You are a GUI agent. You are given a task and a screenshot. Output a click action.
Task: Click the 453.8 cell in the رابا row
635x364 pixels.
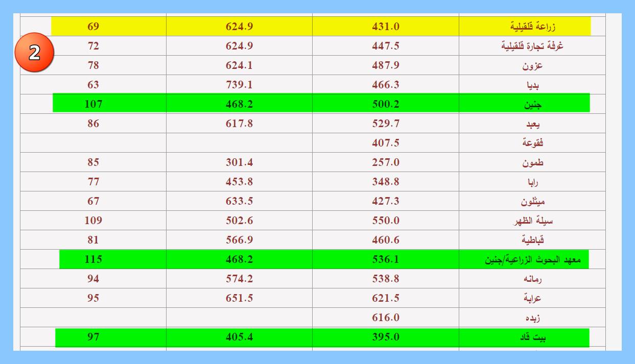point(239,182)
